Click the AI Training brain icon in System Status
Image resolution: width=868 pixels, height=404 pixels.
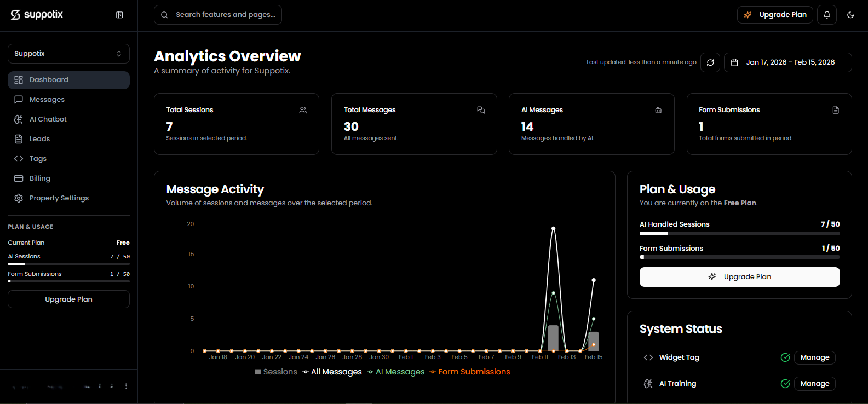pyautogui.click(x=648, y=384)
